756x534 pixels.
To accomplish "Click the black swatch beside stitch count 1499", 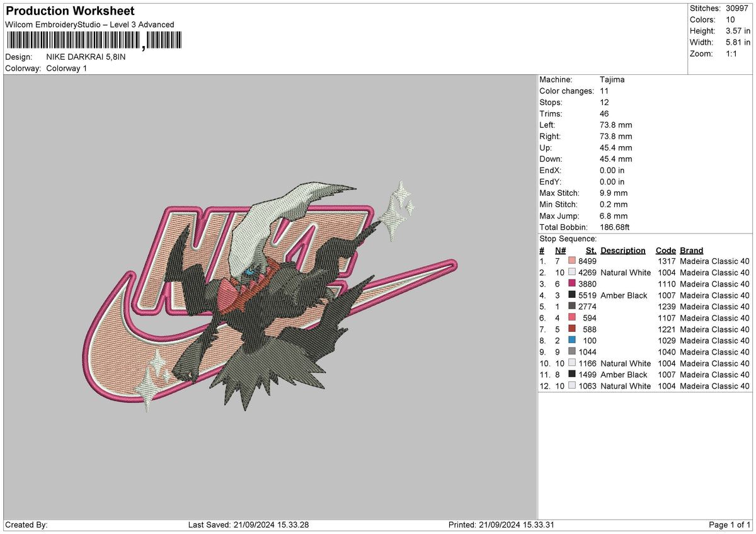I will click(x=572, y=375).
